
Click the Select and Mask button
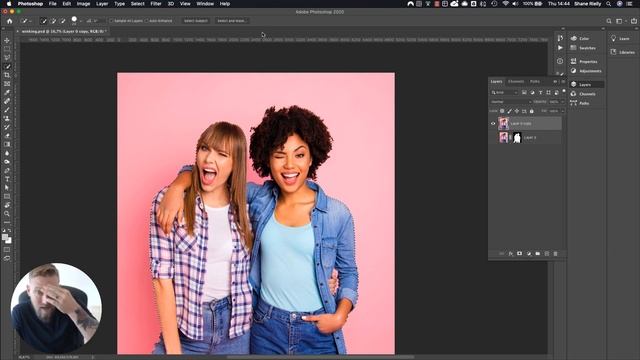(231, 21)
